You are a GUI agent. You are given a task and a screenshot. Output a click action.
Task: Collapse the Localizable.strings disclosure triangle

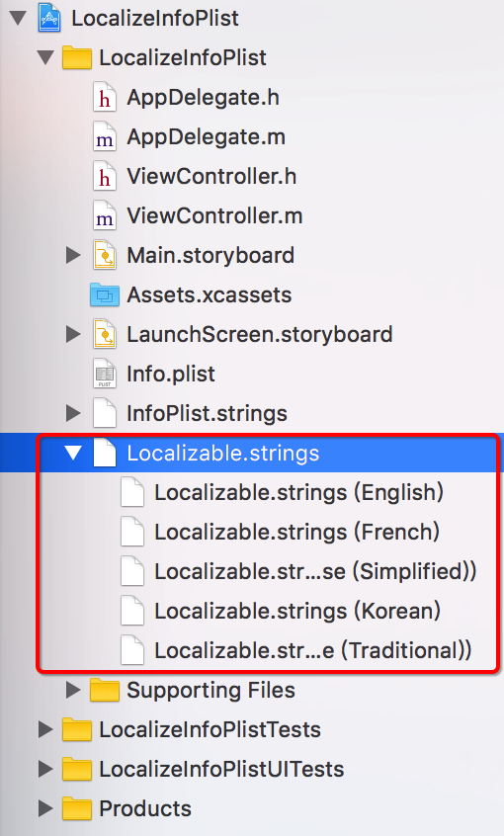pos(73,454)
